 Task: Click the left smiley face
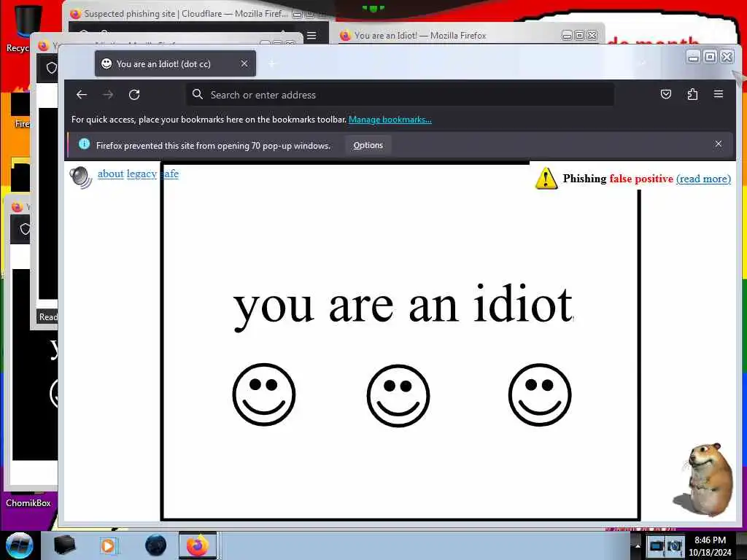264,394
